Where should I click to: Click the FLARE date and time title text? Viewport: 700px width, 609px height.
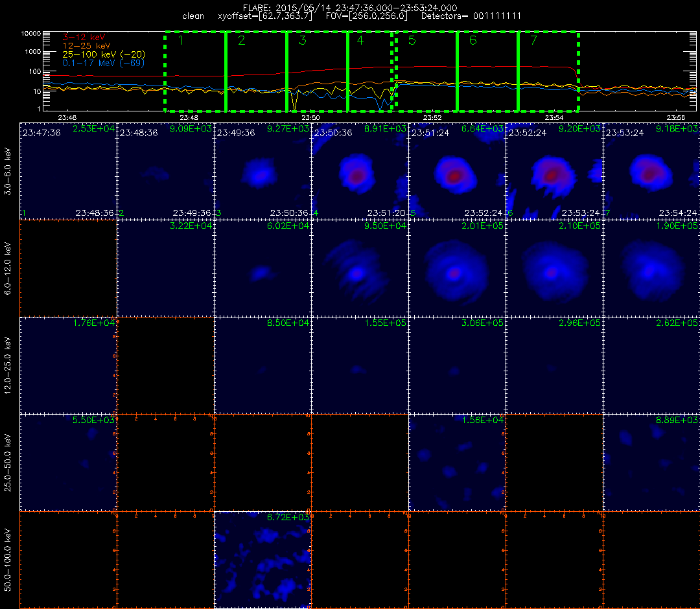tap(350, 8)
